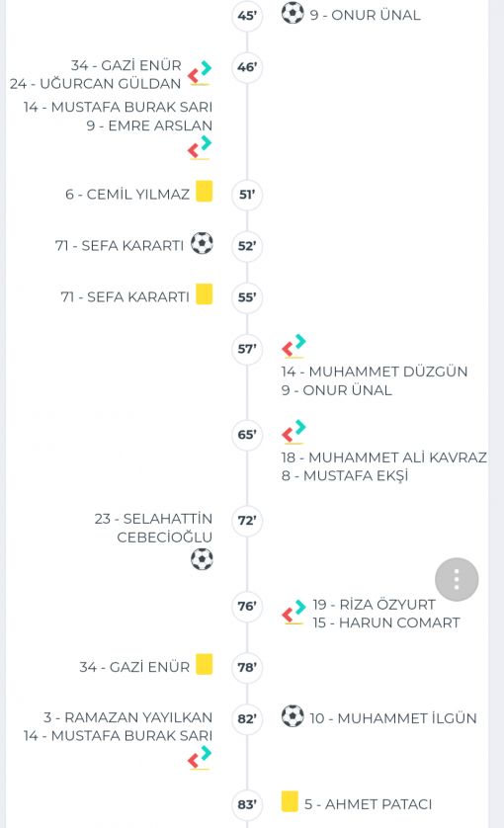Screen dimensions: 504x828
Task: Select the 72' timeline minute marker
Action: [247, 521]
